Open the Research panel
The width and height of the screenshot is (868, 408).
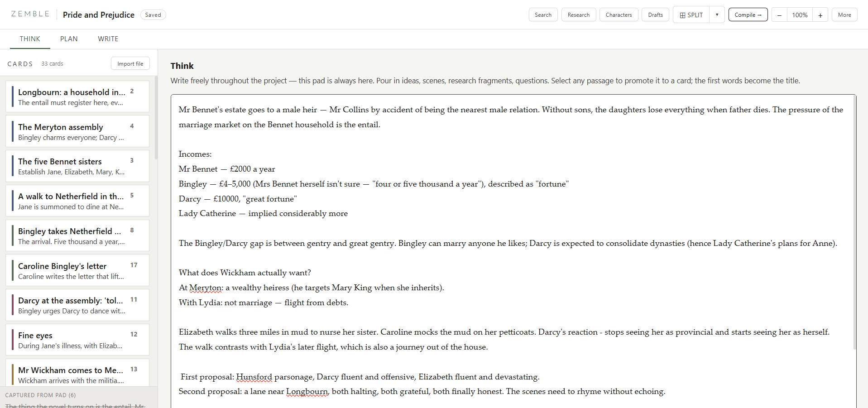pyautogui.click(x=579, y=15)
